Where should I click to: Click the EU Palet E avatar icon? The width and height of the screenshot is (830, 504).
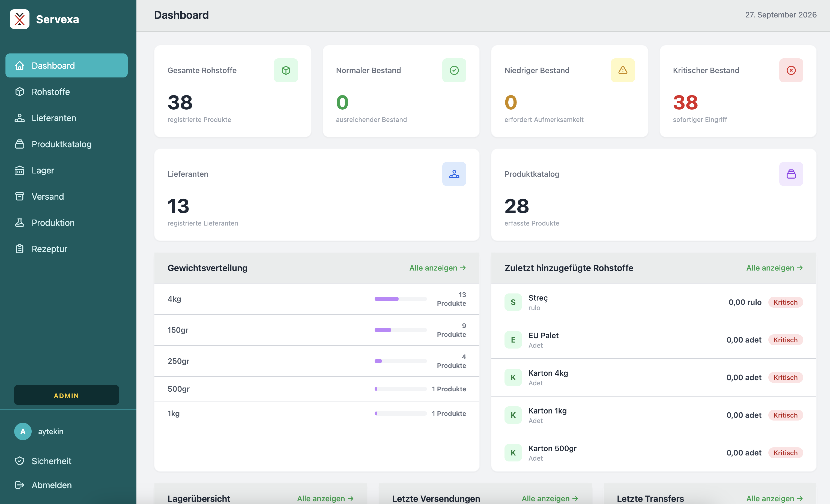pos(513,340)
